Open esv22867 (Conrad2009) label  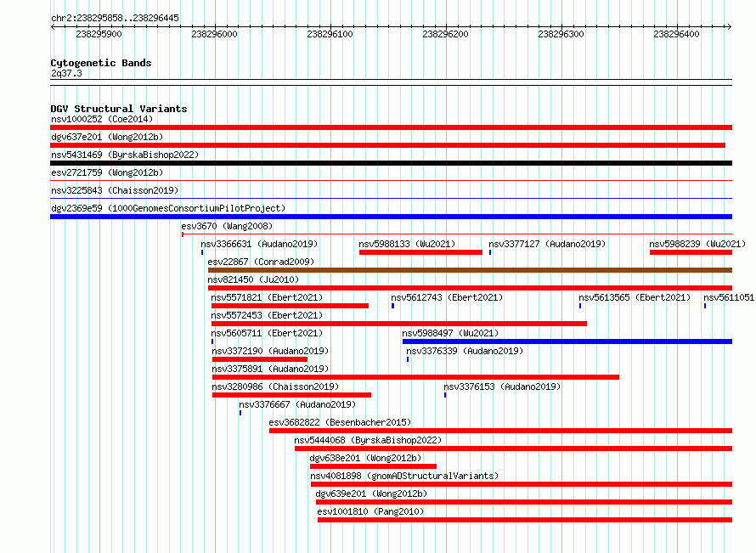coord(261,262)
